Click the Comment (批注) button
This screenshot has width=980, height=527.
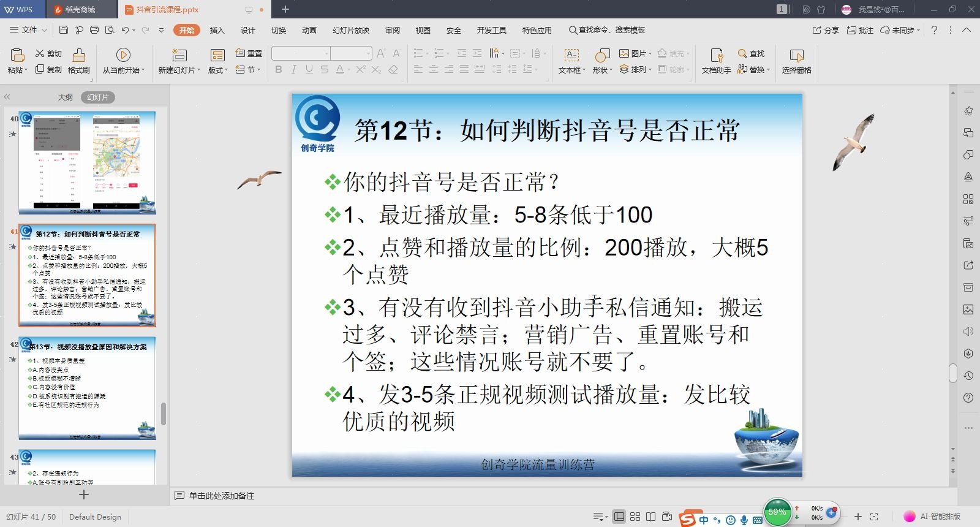[860, 30]
